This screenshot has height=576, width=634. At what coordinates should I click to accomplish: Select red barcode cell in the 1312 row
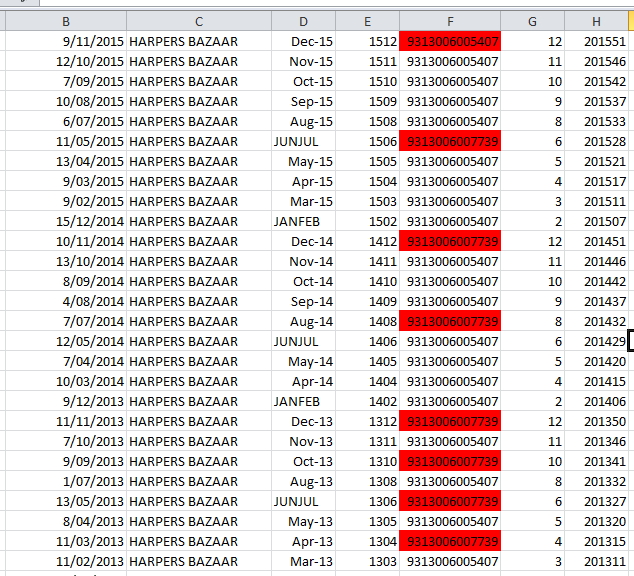click(x=450, y=421)
